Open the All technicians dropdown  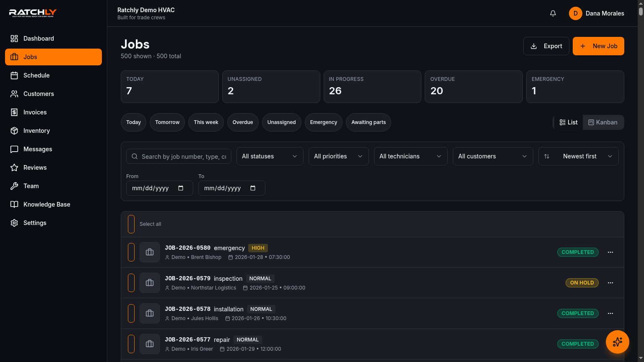411,156
